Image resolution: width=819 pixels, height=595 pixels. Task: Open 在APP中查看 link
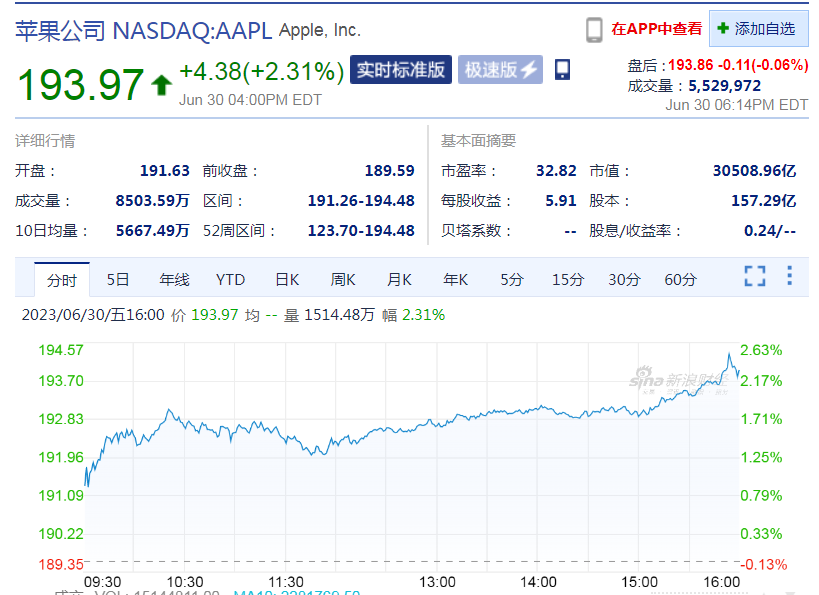point(657,29)
